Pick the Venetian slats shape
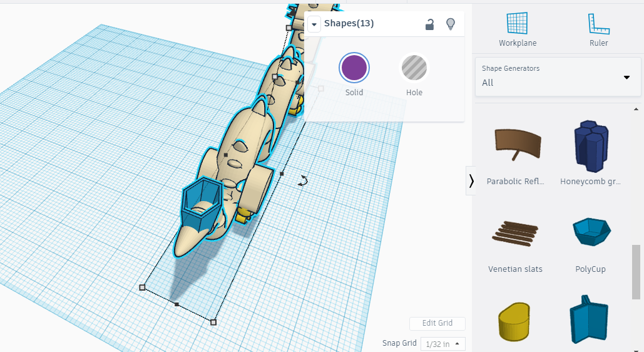The width and height of the screenshot is (644, 352). pyautogui.click(x=515, y=233)
